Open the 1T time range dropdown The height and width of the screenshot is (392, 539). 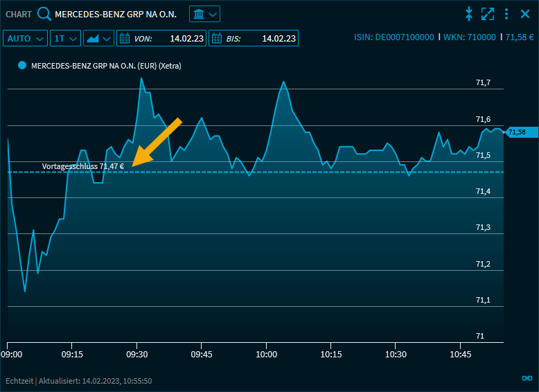(66, 38)
